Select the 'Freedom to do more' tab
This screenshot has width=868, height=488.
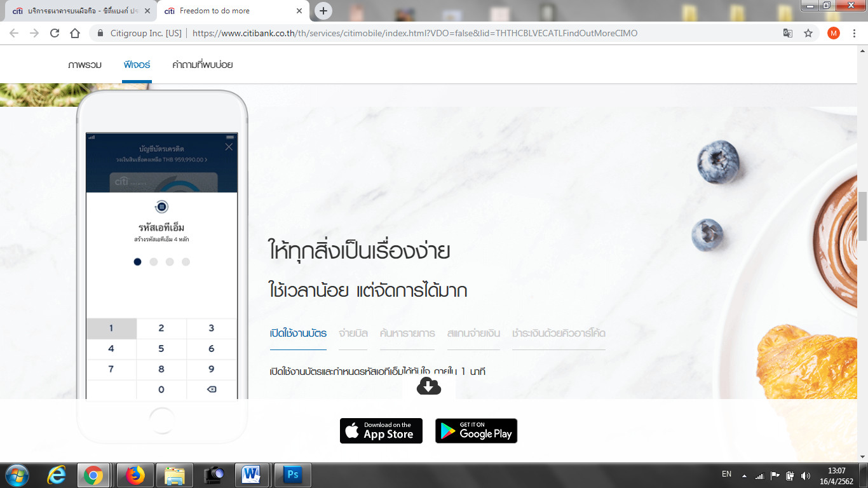point(232,11)
